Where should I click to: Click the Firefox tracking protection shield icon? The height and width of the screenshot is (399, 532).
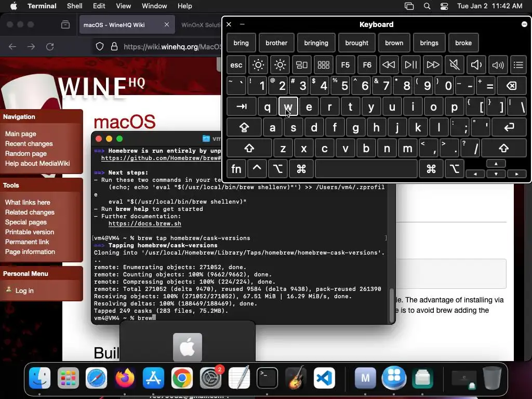(99, 46)
